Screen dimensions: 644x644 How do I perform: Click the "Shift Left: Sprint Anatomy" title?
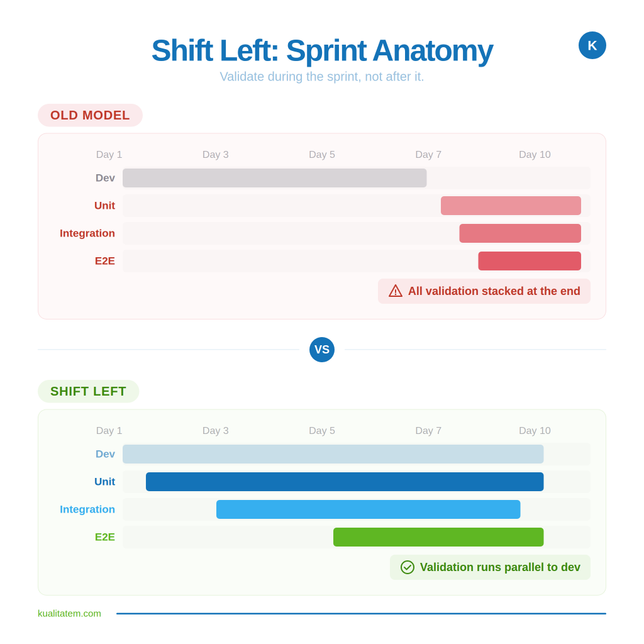pyautogui.click(x=322, y=50)
